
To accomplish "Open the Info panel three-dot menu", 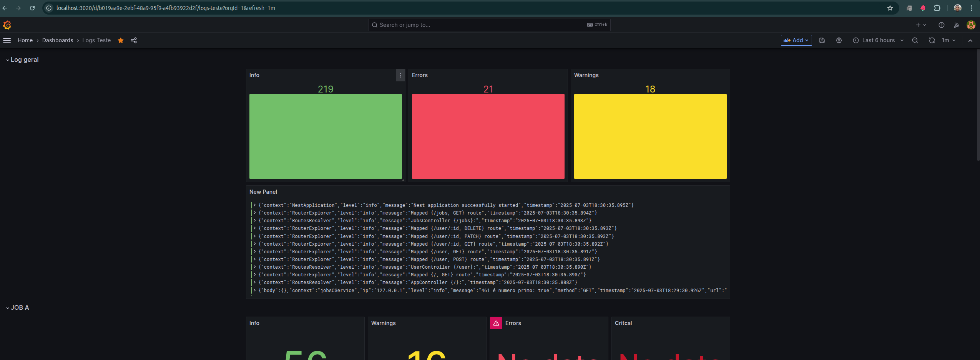I will click(400, 75).
